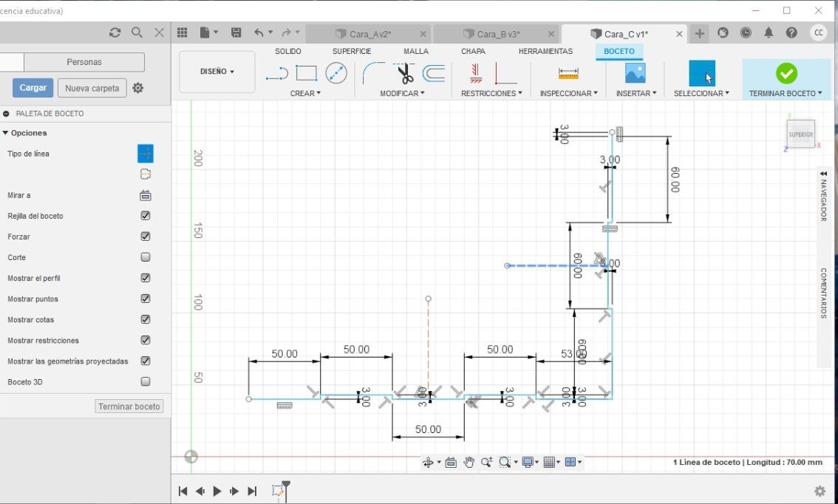Screen dimensions: 838x504
Task: Apply the Horizontal/Vertical constraint
Action: (476, 73)
